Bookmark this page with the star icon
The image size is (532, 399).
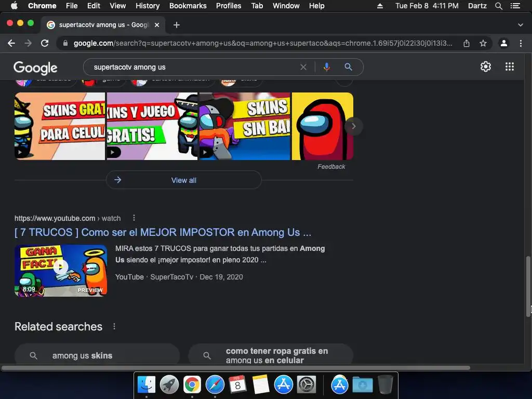tap(483, 43)
